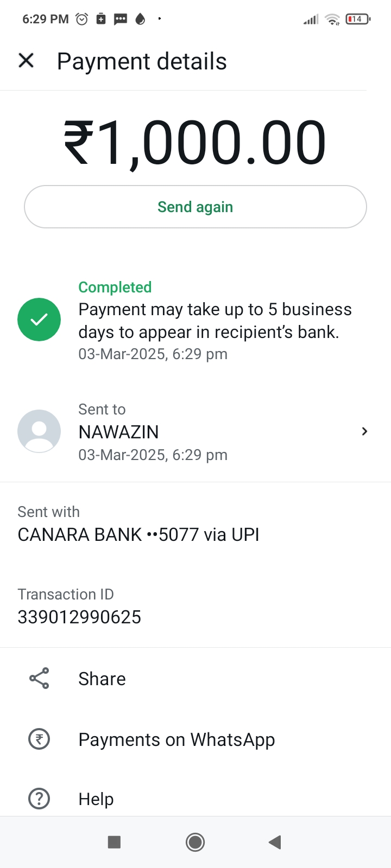Tap the battery indicator in status bar
This screenshot has width=391, height=868.
click(357, 19)
